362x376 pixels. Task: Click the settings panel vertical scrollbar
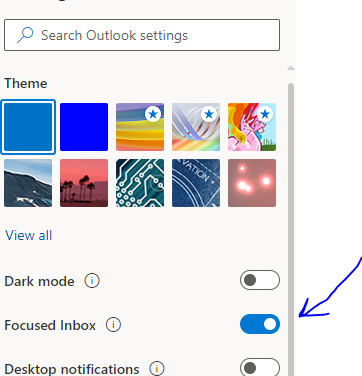pyautogui.click(x=291, y=229)
